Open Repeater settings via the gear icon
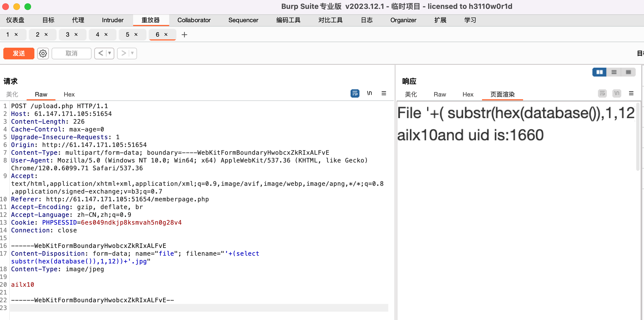 tap(43, 53)
